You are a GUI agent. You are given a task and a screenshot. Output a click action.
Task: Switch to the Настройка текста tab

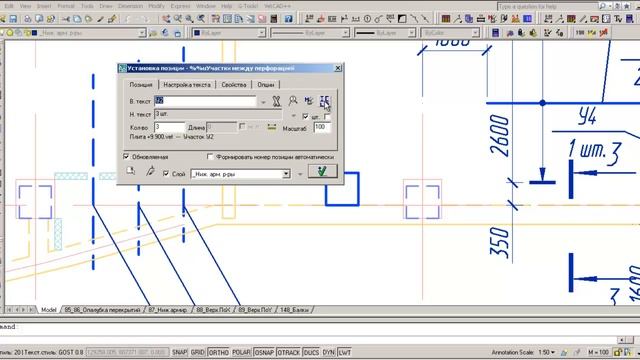coord(187,85)
